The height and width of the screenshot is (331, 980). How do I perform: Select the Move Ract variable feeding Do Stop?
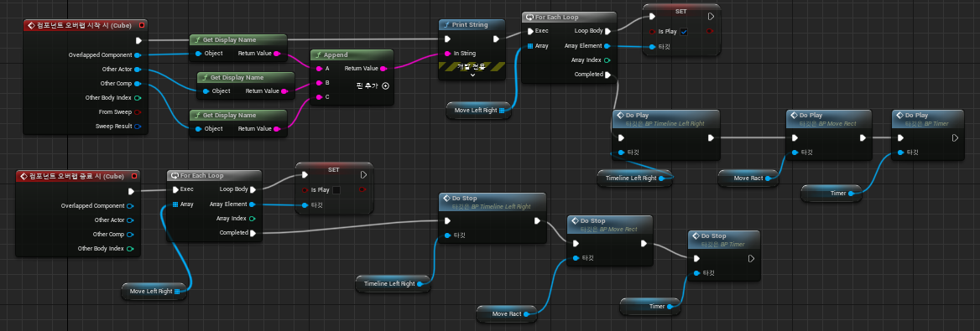[507, 313]
